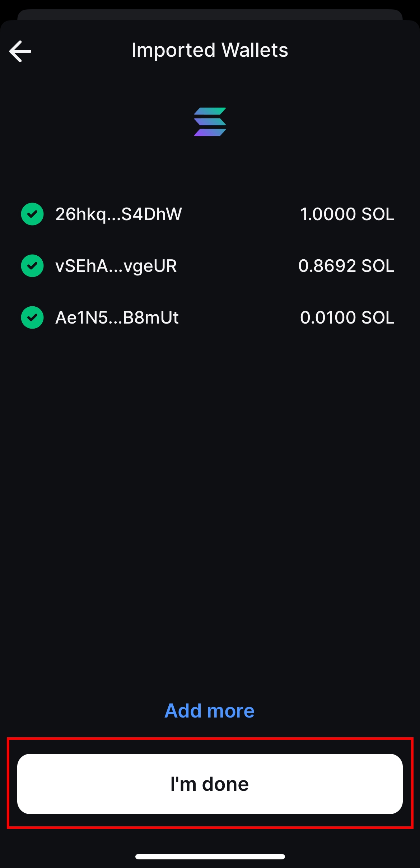The image size is (420, 868).
Task: Tap blank space between logo and wallet list
Action: (210, 169)
